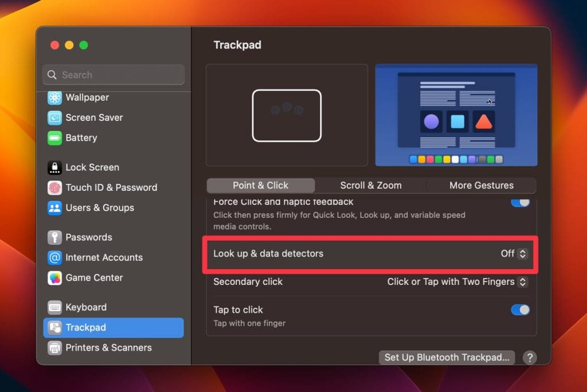Switch to More Gestures tab
The height and width of the screenshot is (392, 587).
(x=482, y=186)
